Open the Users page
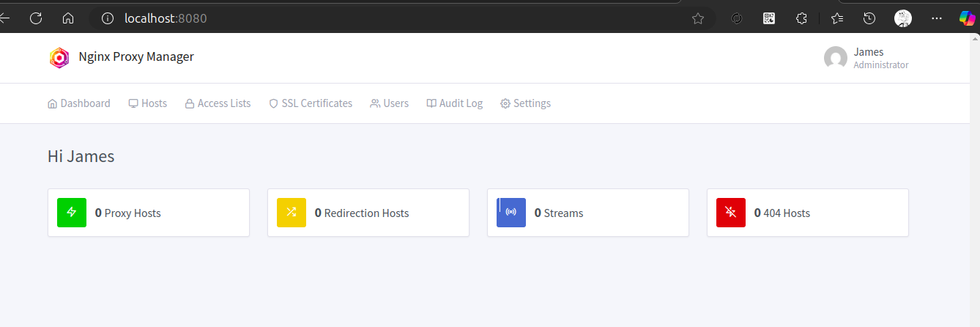 (390, 103)
